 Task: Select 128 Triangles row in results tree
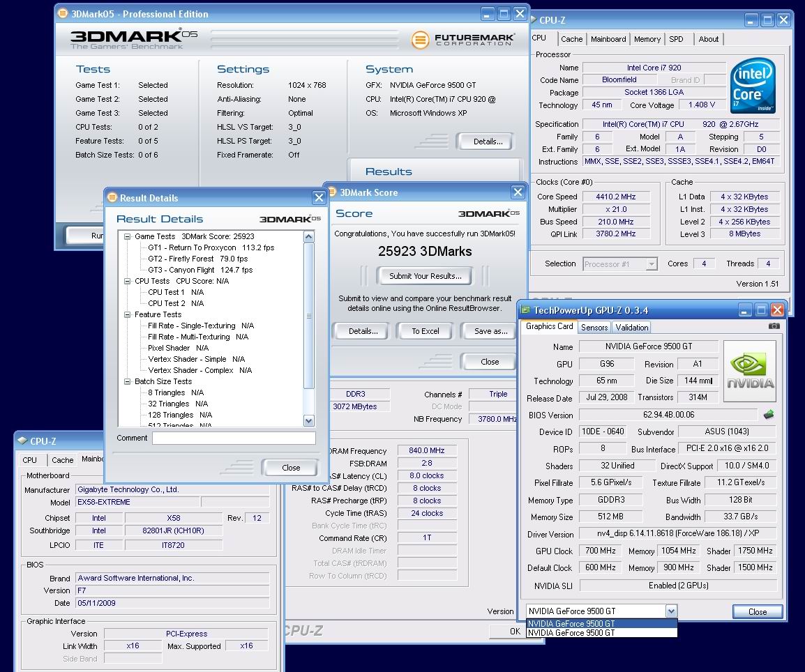coord(180,415)
